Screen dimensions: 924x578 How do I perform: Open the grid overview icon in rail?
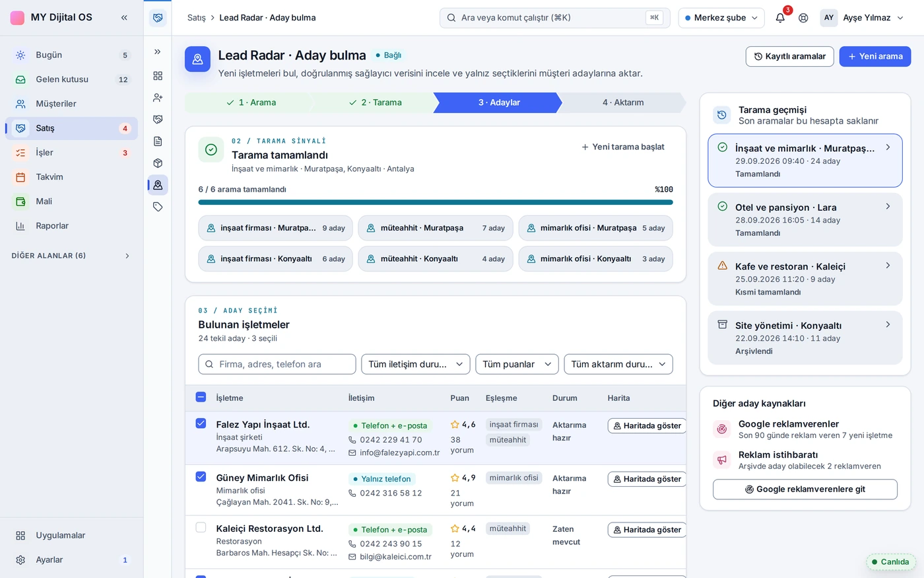tap(158, 76)
